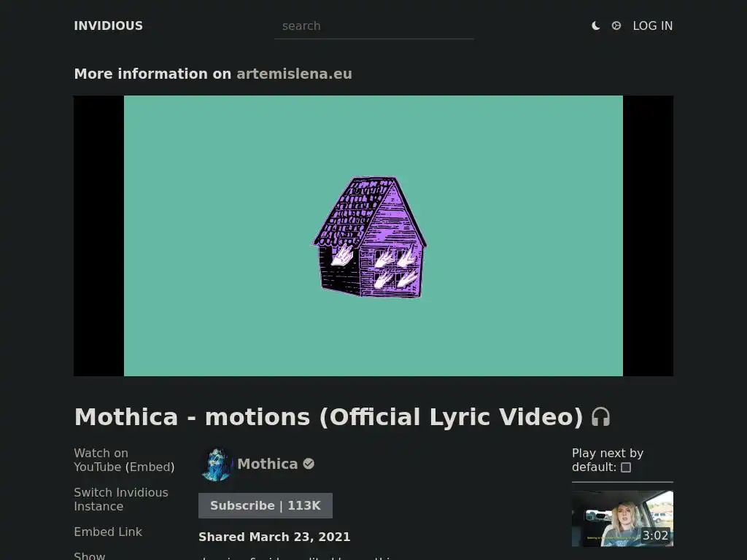
Task: Open the Embed Link
Action: 108,532
